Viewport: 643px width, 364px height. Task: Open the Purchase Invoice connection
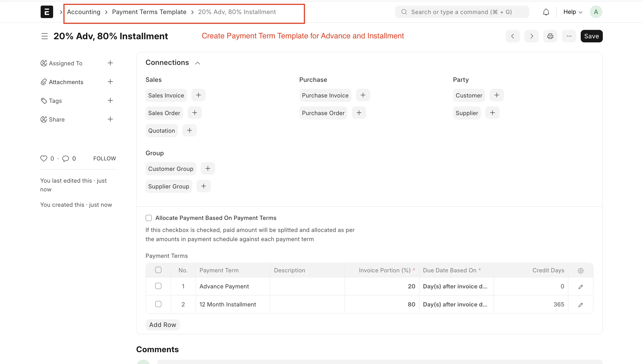[325, 95]
